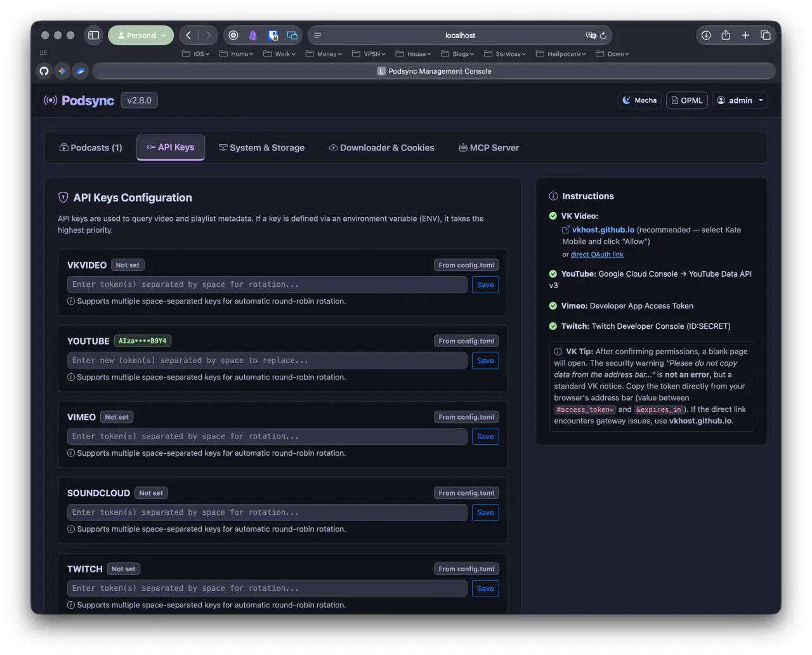The image size is (812, 655).
Task: Open the apps grid icon in favorites bar
Action: [x=43, y=53]
